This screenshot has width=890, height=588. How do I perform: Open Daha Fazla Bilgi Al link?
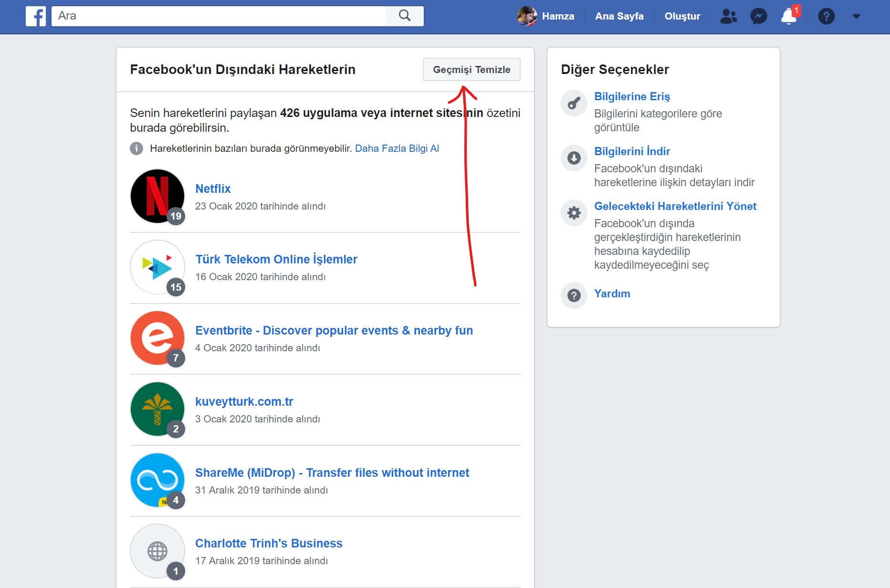coord(397,148)
